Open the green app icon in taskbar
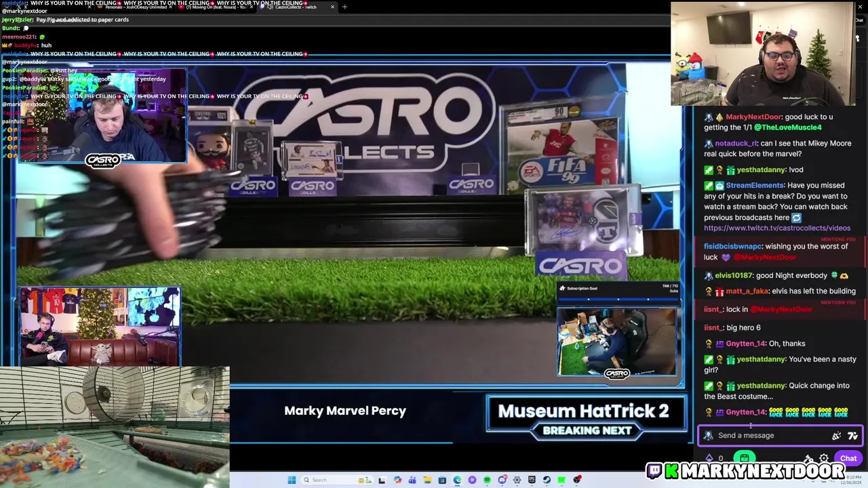The width and height of the screenshot is (868, 488). click(x=561, y=480)
